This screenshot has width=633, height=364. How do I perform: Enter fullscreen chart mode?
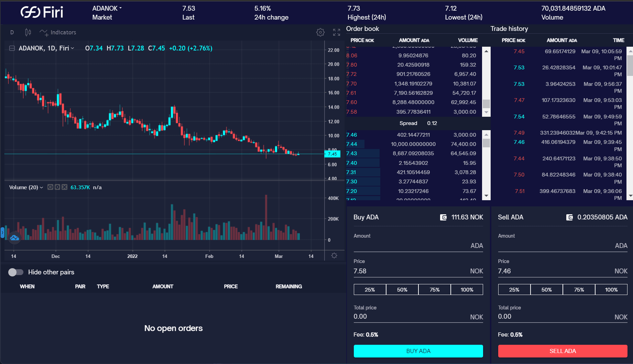click(336, 32)
